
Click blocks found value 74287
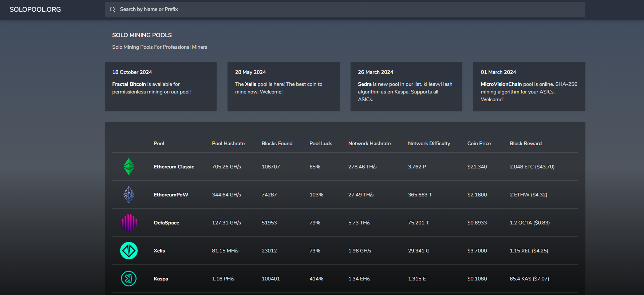[269, 195]
